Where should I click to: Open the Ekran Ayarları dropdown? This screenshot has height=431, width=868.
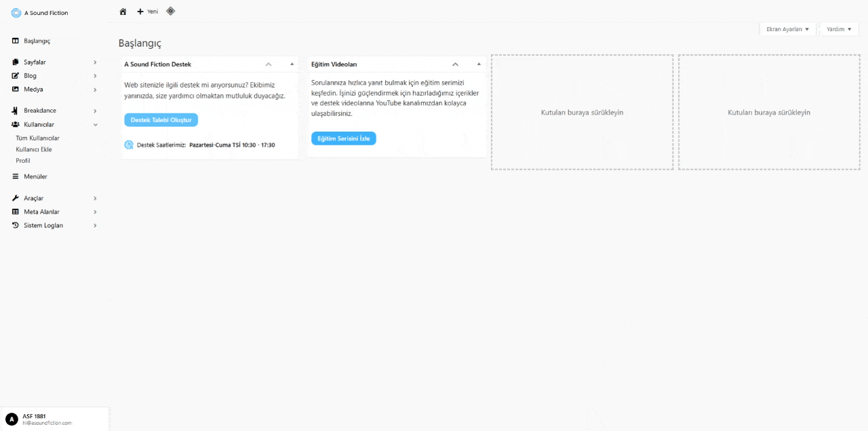click(787, 29)
